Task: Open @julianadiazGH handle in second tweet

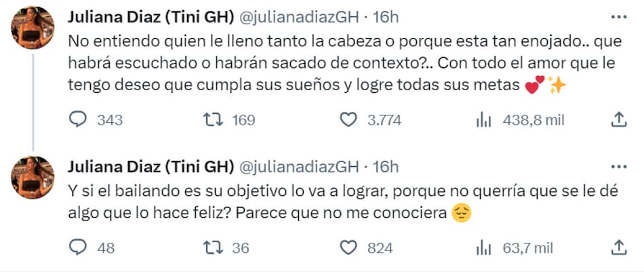Action: coord(299,167)
